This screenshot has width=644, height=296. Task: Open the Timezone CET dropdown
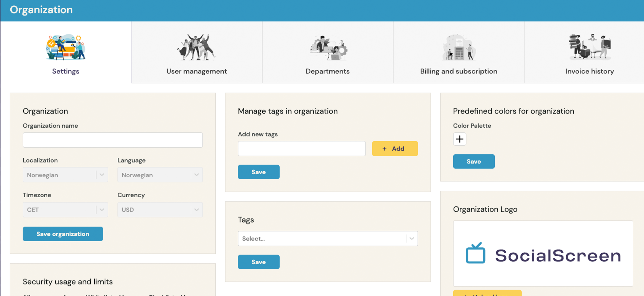[x=65, y=210]
